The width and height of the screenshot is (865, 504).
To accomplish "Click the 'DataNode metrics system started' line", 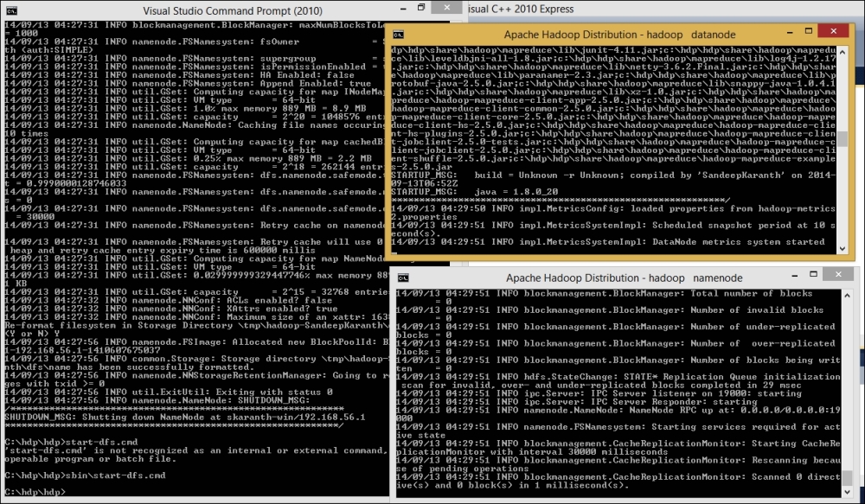I will coord(608,242).
